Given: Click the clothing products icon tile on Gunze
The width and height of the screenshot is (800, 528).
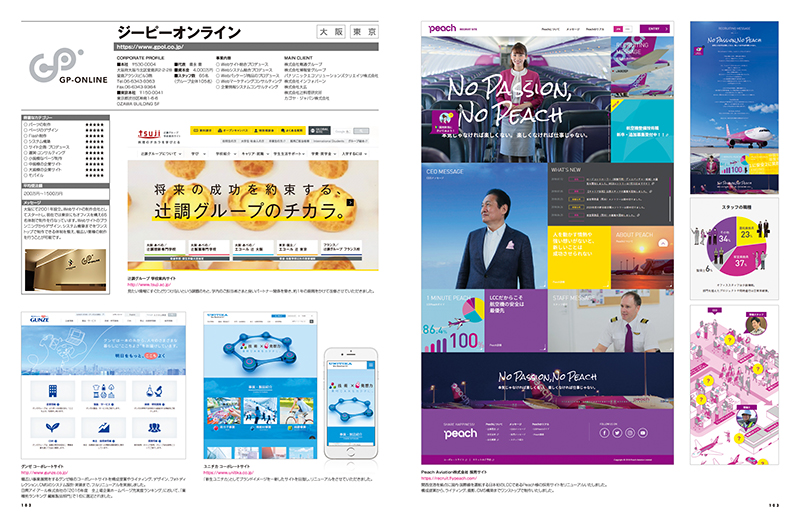Looking at the screenshot, I should (x=104, y=391).
